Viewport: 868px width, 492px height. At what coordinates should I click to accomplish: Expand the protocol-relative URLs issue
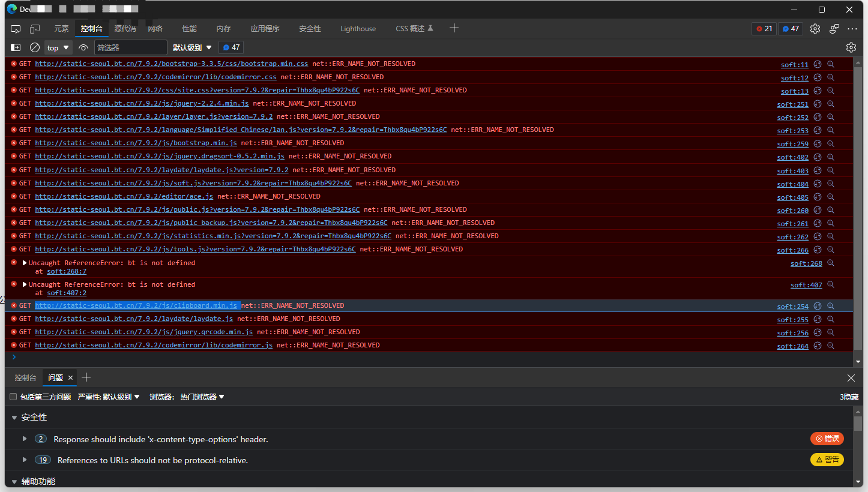25,460
